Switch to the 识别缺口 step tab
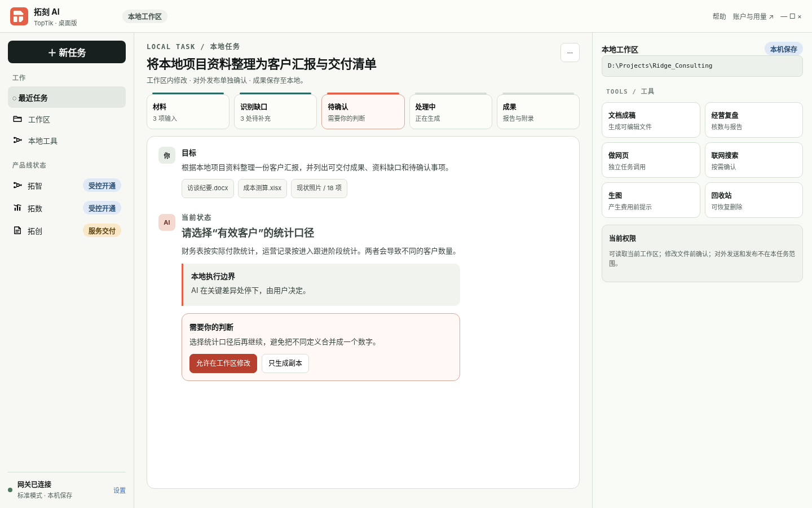Image resolution: width=812 pixels, height=508 pixels. (x=275, y=111)
